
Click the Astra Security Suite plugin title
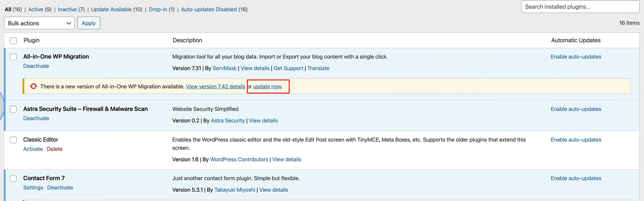[85, 109]
